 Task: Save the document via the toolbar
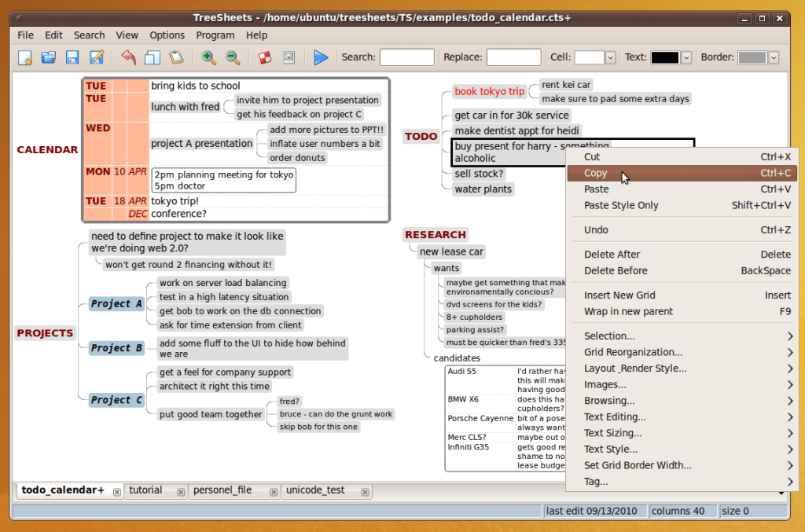(x=73, y=57)
